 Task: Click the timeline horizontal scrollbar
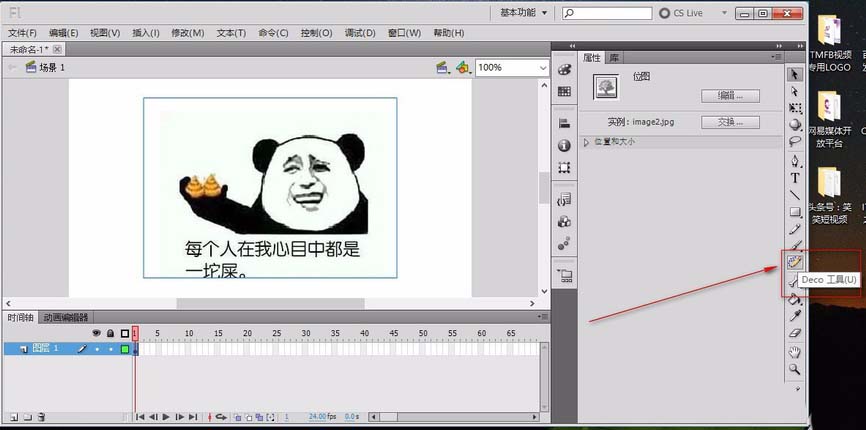453,417
